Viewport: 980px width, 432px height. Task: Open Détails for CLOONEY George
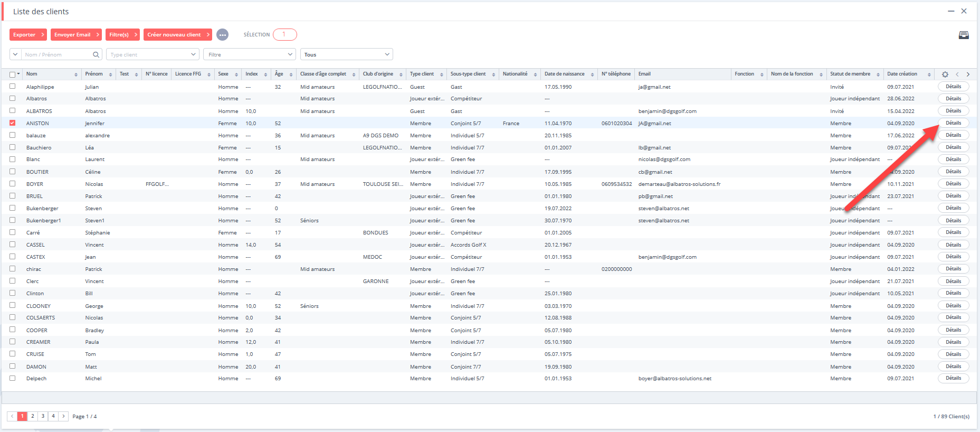[x=953, y=306]
